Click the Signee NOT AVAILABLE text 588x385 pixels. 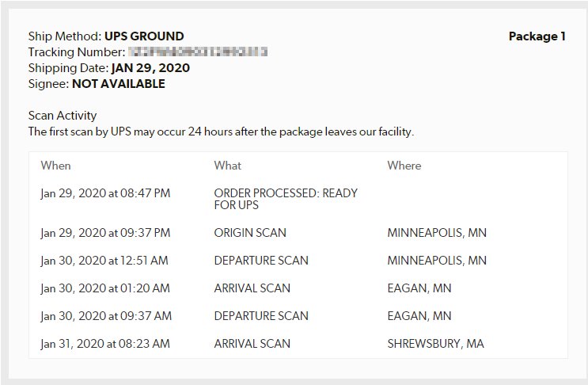[x=119, y=83]
